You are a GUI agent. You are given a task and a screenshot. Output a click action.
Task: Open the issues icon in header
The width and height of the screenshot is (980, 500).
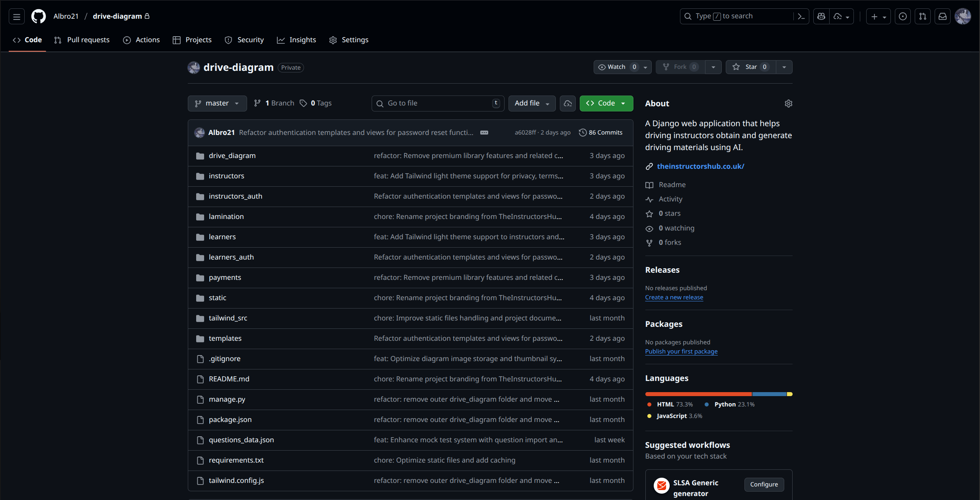point(903,16)
